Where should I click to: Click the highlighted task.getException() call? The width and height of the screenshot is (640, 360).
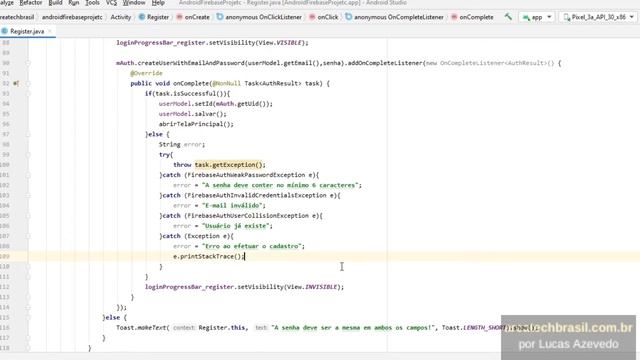[228, 165]
